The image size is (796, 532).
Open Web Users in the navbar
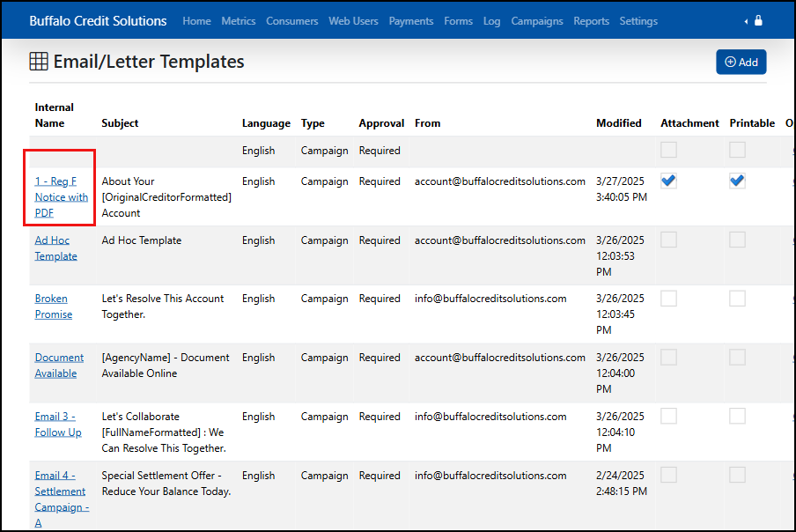tap(353, 21)
